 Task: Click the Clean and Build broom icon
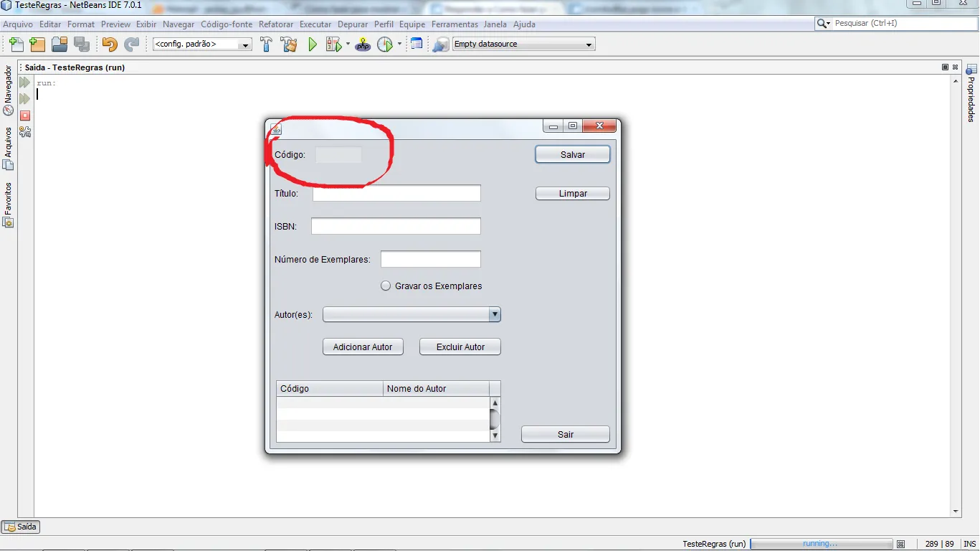pos(289,44)
